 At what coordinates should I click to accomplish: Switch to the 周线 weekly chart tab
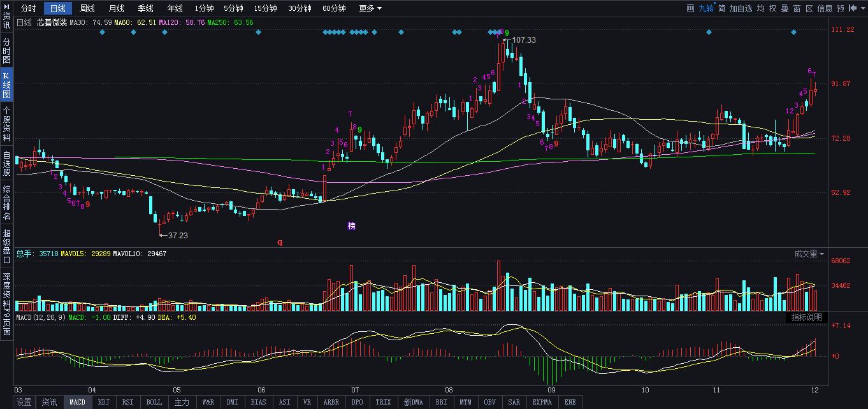87,8
